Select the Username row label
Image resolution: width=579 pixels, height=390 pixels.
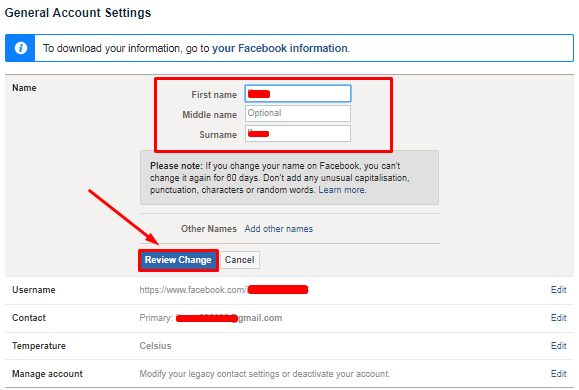pyautogui.click(x=34, y=290)
